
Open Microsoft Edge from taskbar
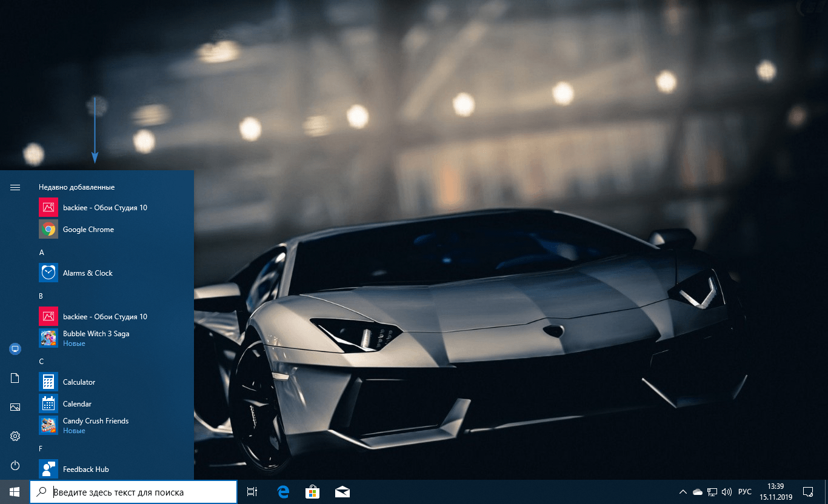pos(283,492)
